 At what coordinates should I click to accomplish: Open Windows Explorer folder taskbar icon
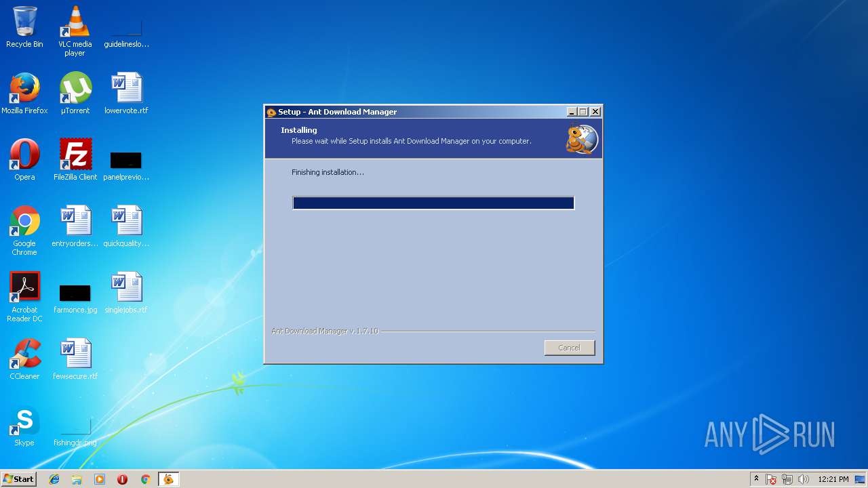(x=77, y=479)
